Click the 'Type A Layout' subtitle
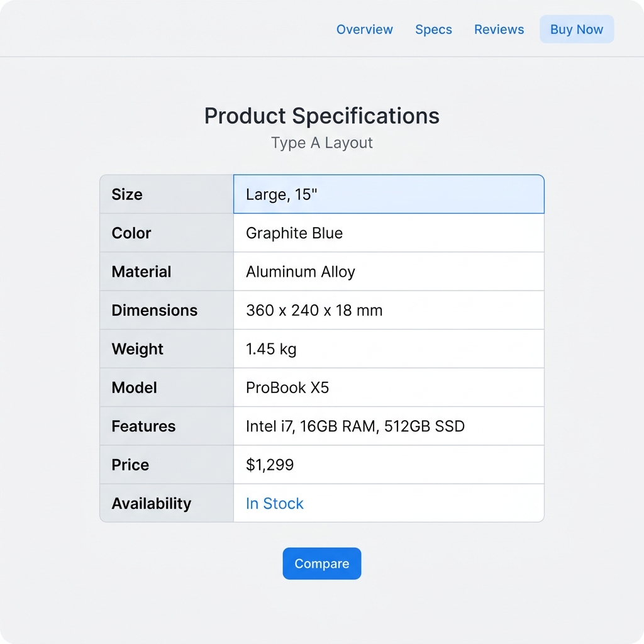The height and width of the screenshot is (644, 644). pyautogui.click(x=322, y=143)
